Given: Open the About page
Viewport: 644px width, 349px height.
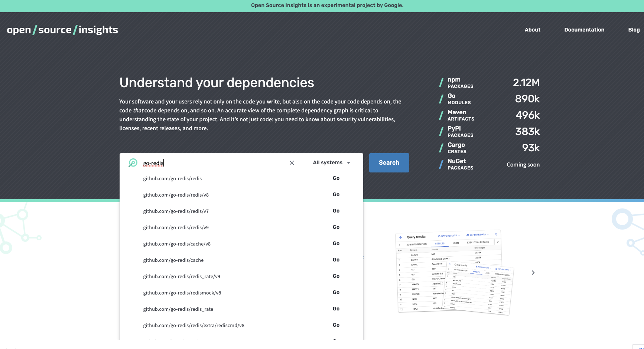Looking at the screenshot, I should [532, 30].
